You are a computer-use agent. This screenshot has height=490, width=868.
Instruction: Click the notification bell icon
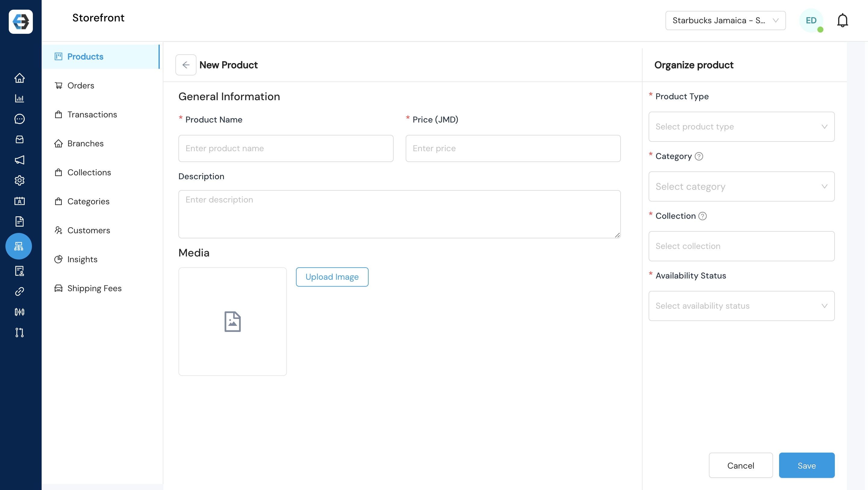842,21
